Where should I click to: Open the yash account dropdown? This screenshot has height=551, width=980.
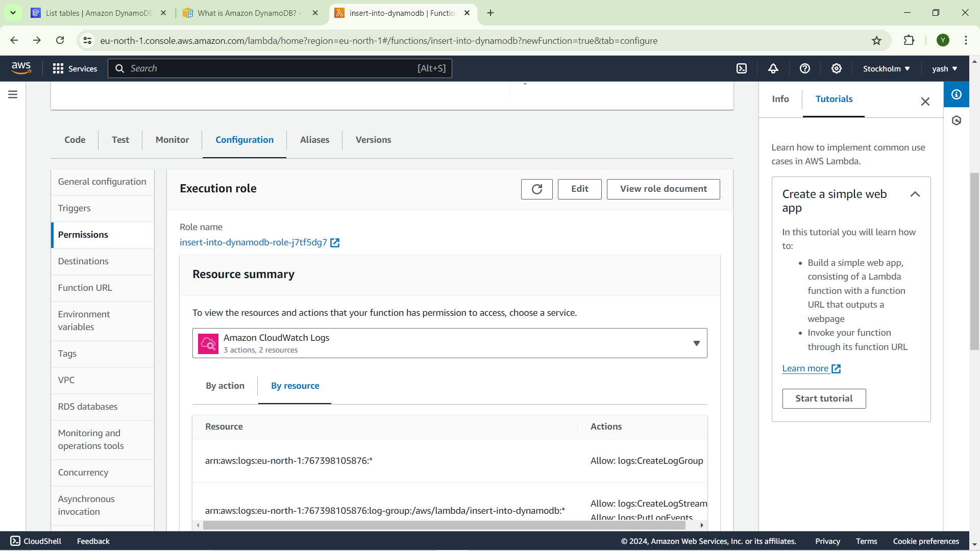pyautogui.click(x=944, y=68)
